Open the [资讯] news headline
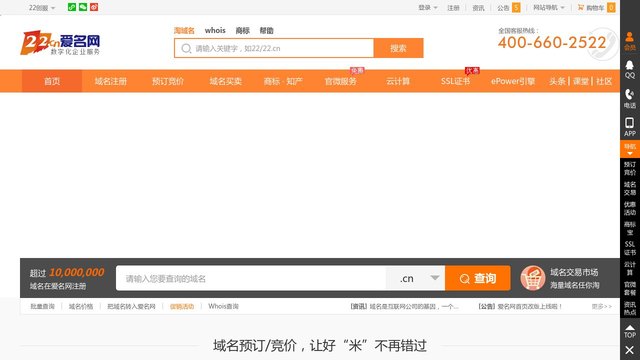Image resolution: width=640 pixels, height=360 pixels. coord(404,306)
